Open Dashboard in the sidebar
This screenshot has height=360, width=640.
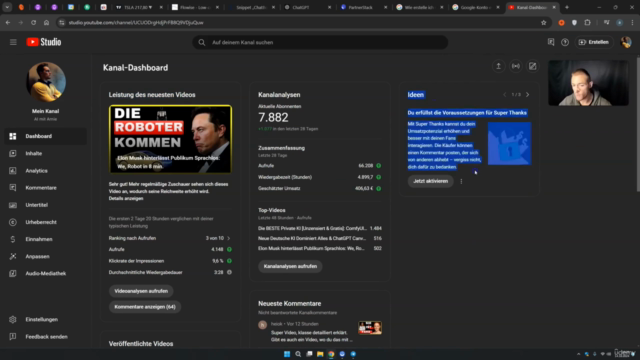click(45, 136)
